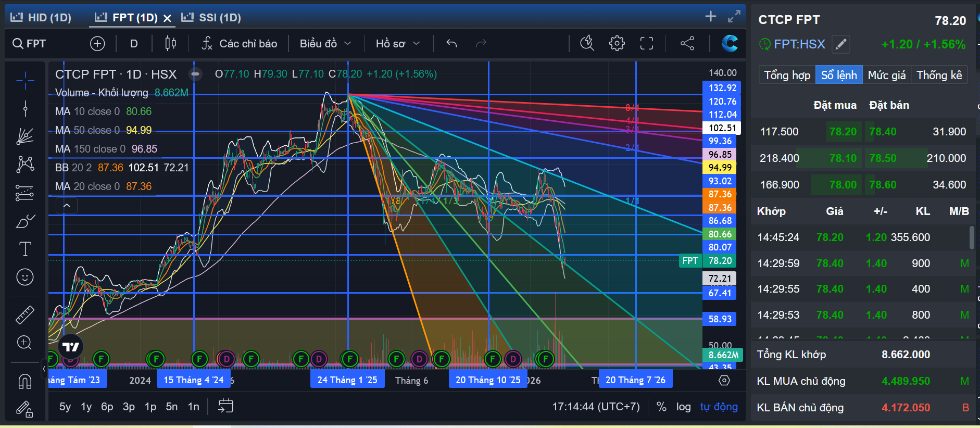The width and height of the screenshot is (980, 428).
Task: Open the go to date calendar
Action: click(x=225, y=406)
